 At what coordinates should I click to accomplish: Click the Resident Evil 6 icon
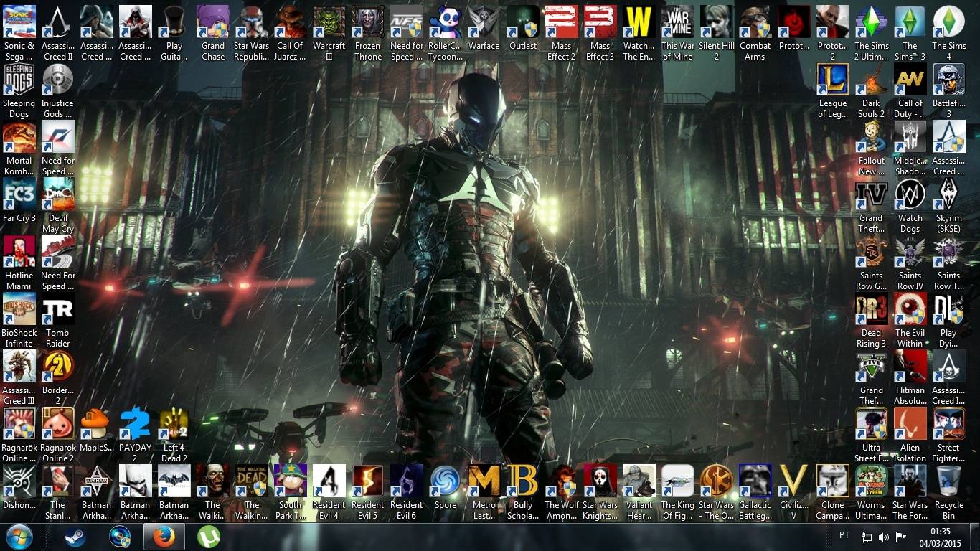tap(407, 481)
